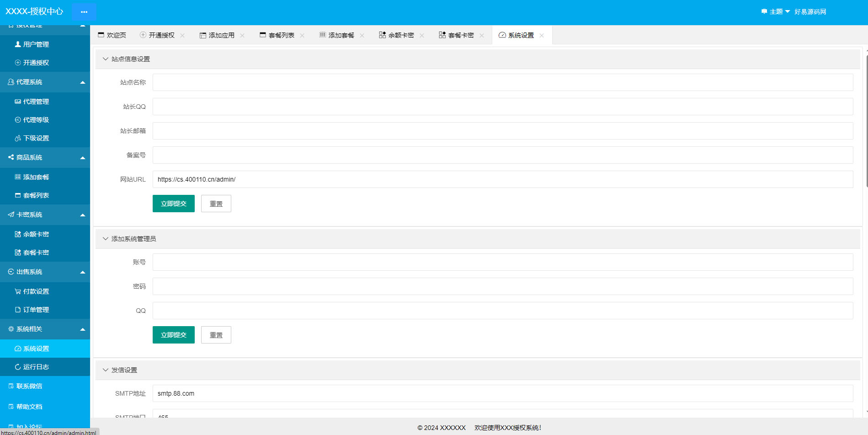
Task: Switch to the package list tab
Action: click(x=277, y=35)
